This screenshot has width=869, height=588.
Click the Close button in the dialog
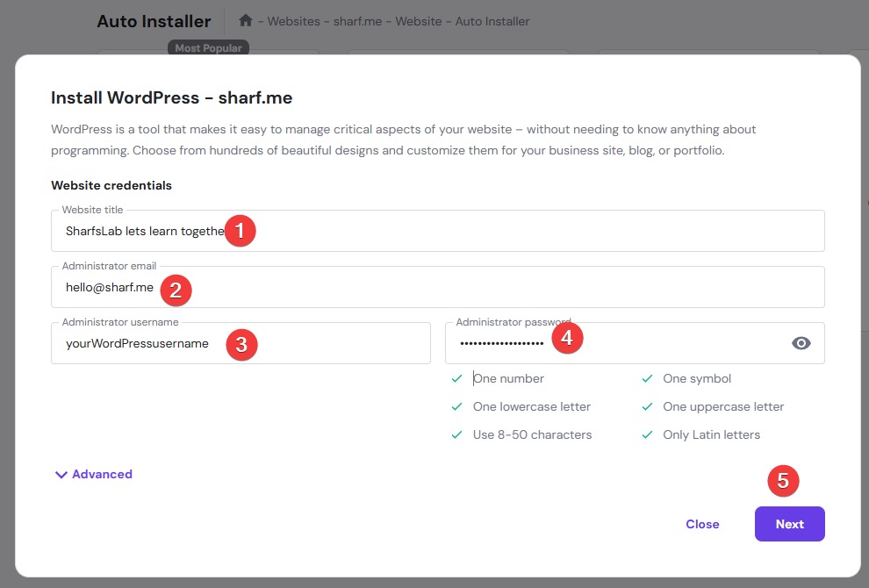[x=702, y=524]
